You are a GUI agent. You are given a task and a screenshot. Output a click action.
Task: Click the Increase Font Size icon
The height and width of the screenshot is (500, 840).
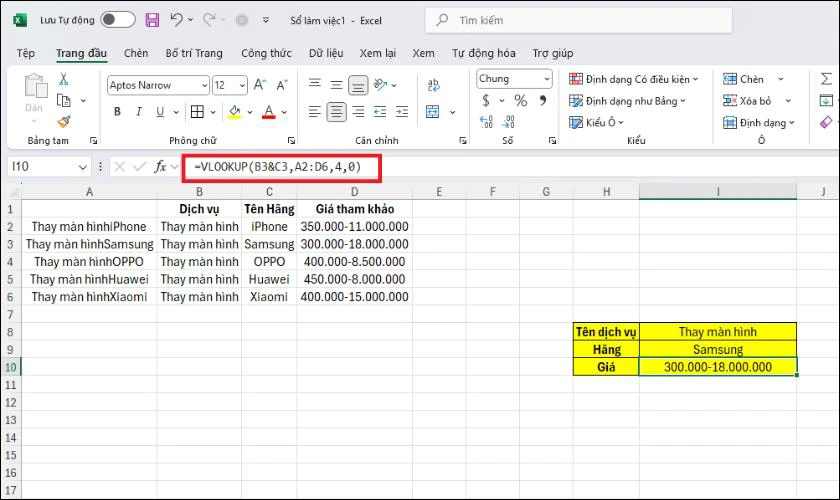coord(260,85)
